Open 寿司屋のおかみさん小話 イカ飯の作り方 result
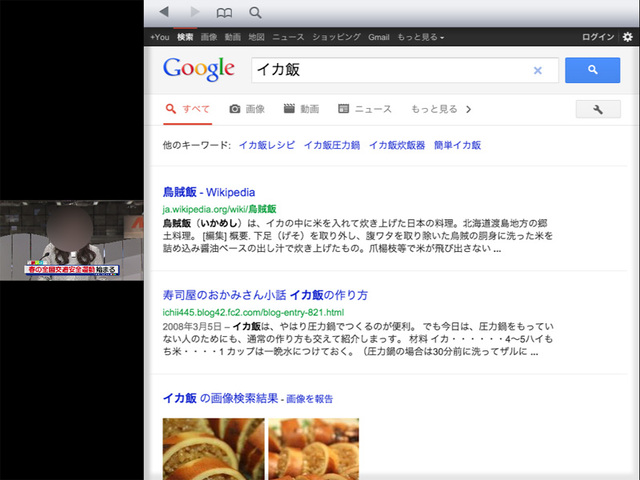Image resolution: width=640 pixels, height=480 pixels. 265,295
